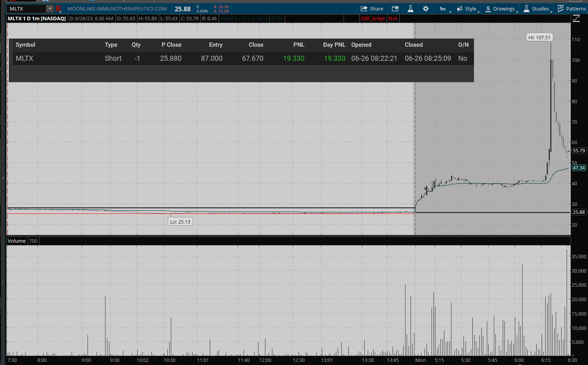
Task: Click the N/A SSR status label
Action: (x=393, y=18)
